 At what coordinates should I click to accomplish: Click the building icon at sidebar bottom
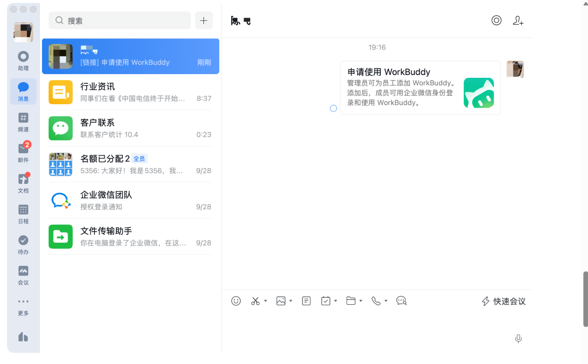tap(23, 336)
